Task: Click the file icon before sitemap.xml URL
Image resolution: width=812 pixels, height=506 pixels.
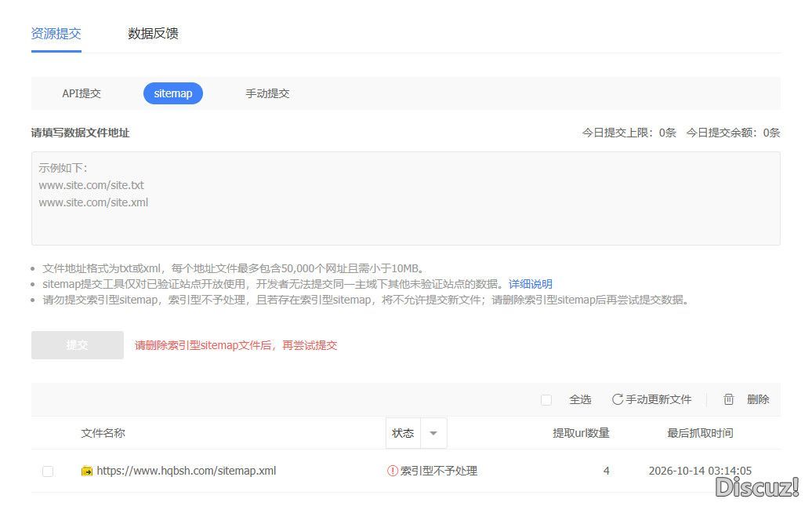Action: pyautogui.click(x=87, y=471)
